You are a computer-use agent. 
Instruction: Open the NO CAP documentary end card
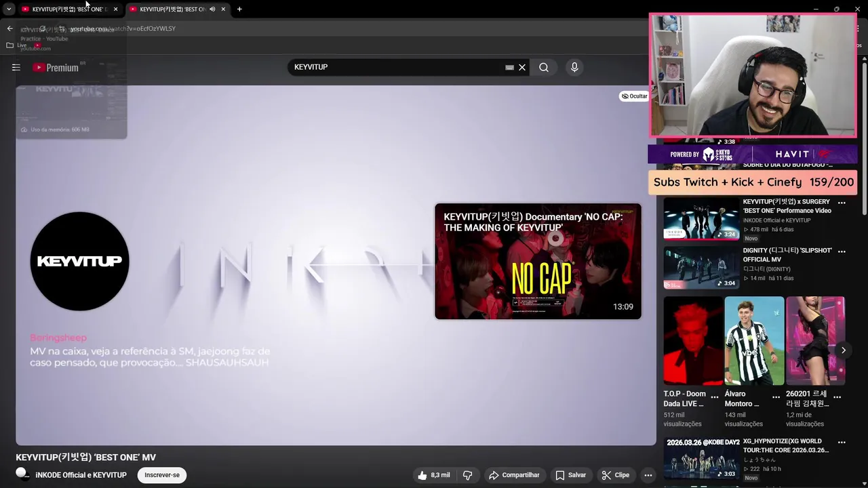point(538,261)
